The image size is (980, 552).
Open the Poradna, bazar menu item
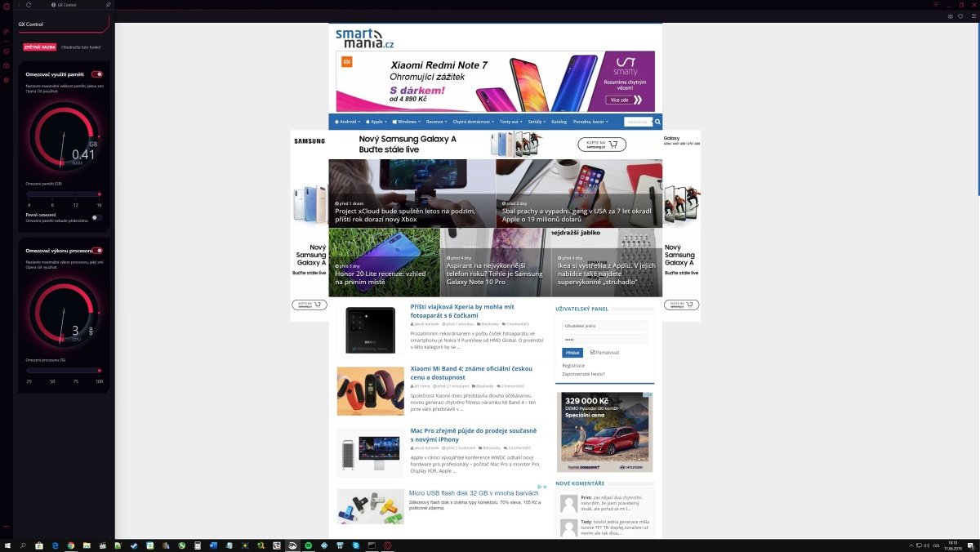[x=590, y=122]
